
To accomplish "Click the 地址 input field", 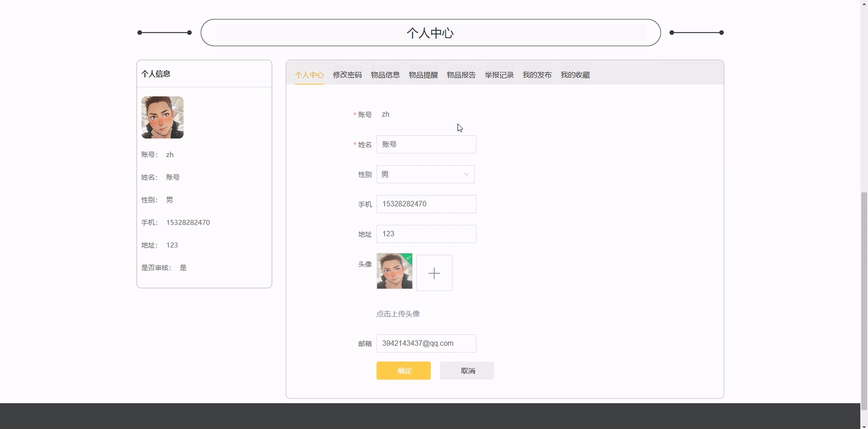I will [426, 234].
